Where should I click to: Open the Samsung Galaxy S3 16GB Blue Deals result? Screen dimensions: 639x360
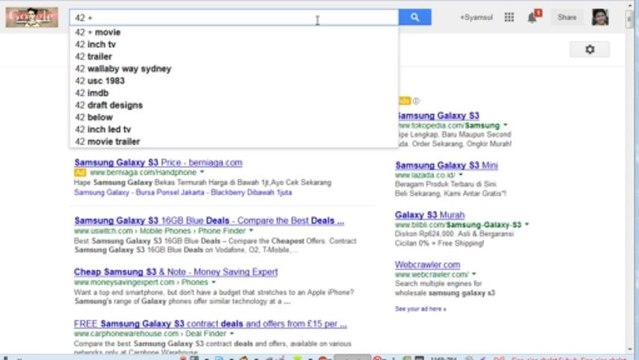click(x=209, y=221)
